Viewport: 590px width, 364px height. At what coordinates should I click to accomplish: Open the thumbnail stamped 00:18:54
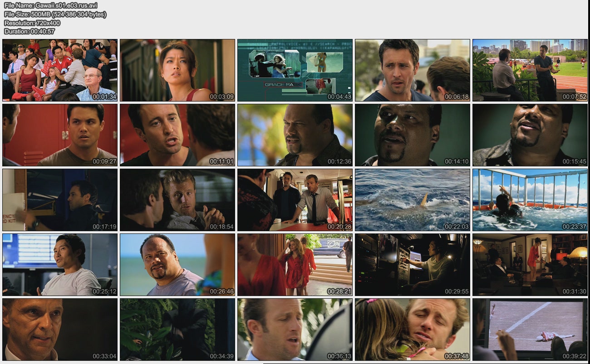pyautogui.click(x=177, y=200)
